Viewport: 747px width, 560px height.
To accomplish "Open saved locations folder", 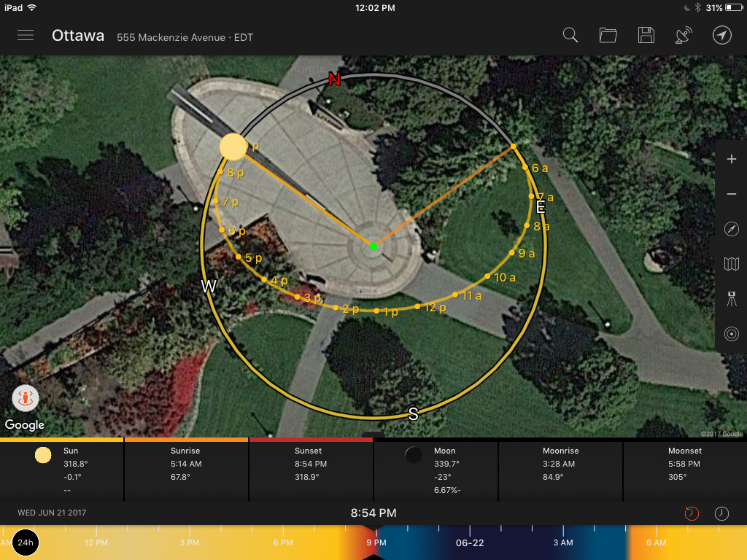I will point(608,36).
